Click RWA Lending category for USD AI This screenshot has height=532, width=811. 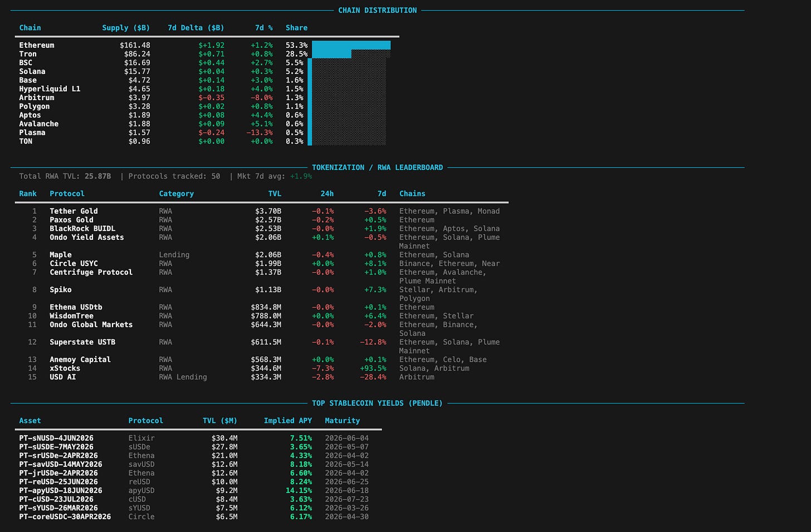[x=183, y=377]
